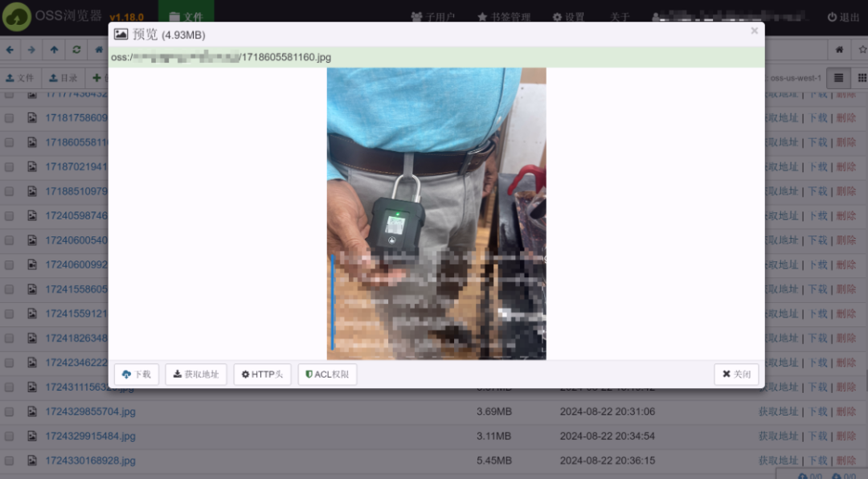Click the 关闭 close button
Screen dimensions: 868x479
click(x=736, y=375)
